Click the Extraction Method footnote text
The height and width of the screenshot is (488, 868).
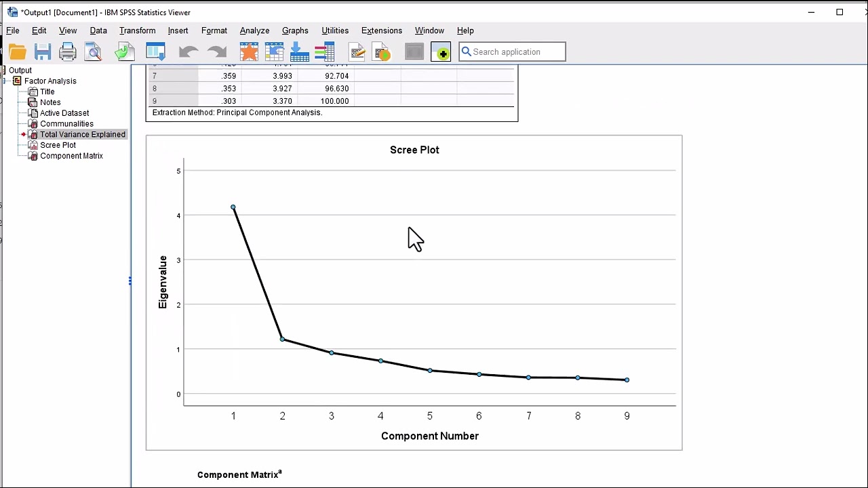(237, 113)
